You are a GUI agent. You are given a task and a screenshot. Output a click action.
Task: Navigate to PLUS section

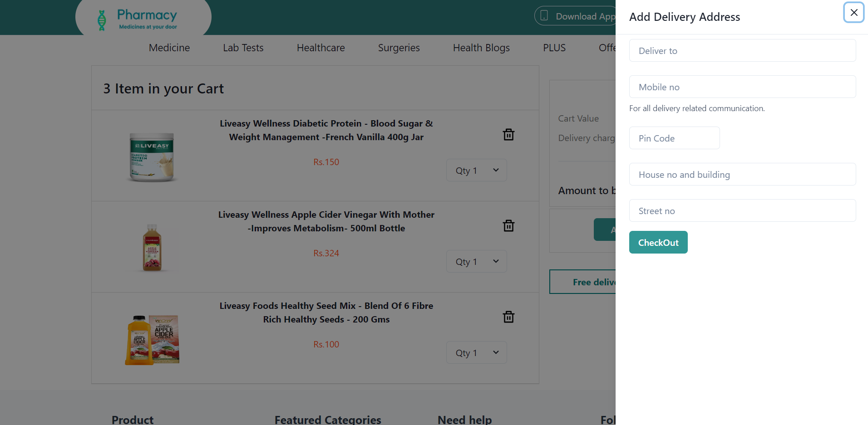[x=554, y=48]
